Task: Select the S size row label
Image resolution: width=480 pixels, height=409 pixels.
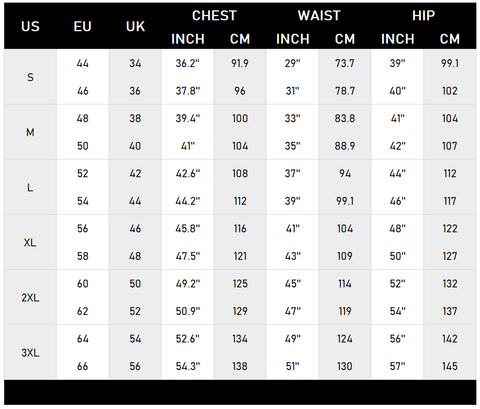Action: coord(30,77)
